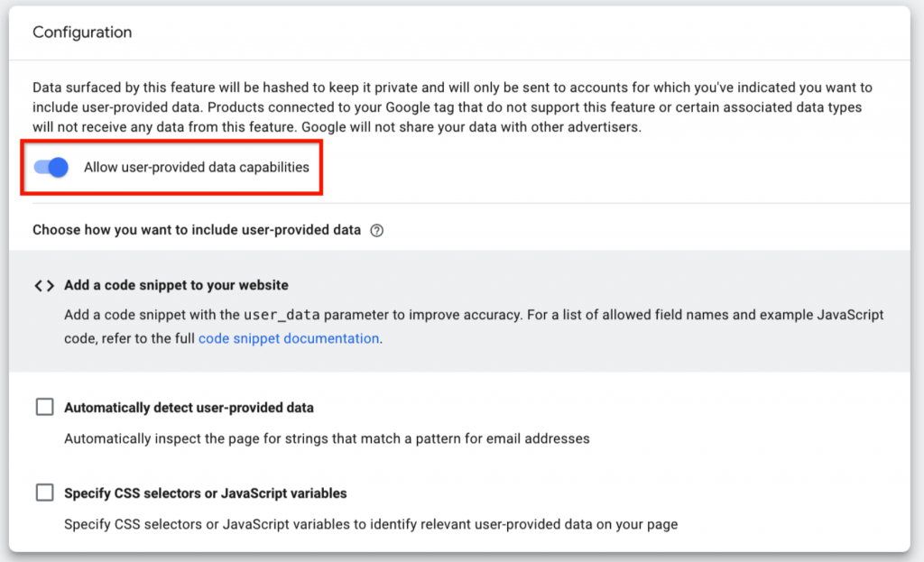The height and width of the screenshot is (562, 924).
Task: Click the Choose how you want to include heading
Action: (x=197, y=230)
